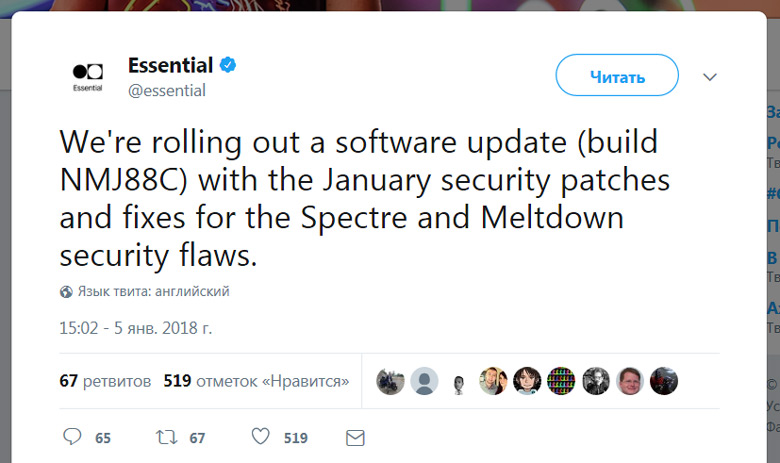Click the colorful bookshelf liker avatar

(x=561, y=381)
